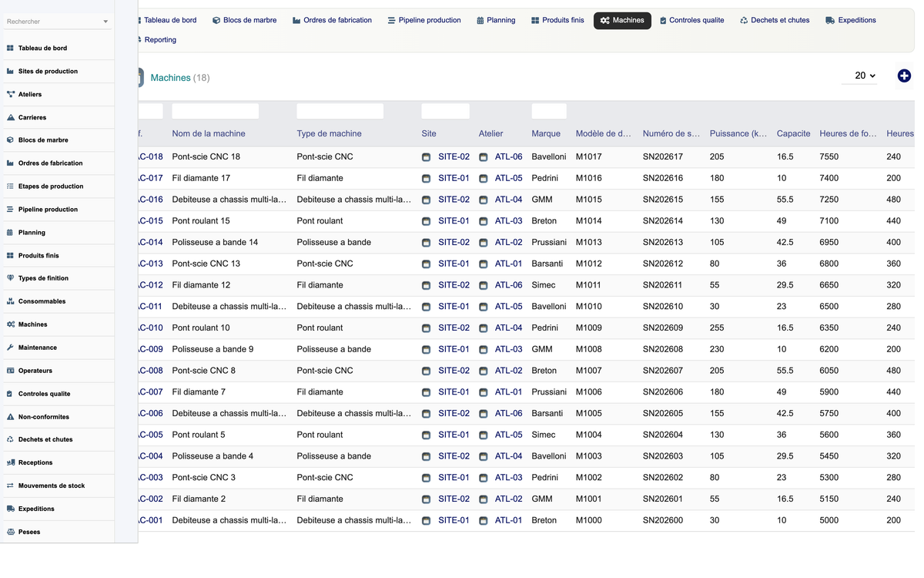Click the Expeditions truck icon in sidebar

(10, 509)
